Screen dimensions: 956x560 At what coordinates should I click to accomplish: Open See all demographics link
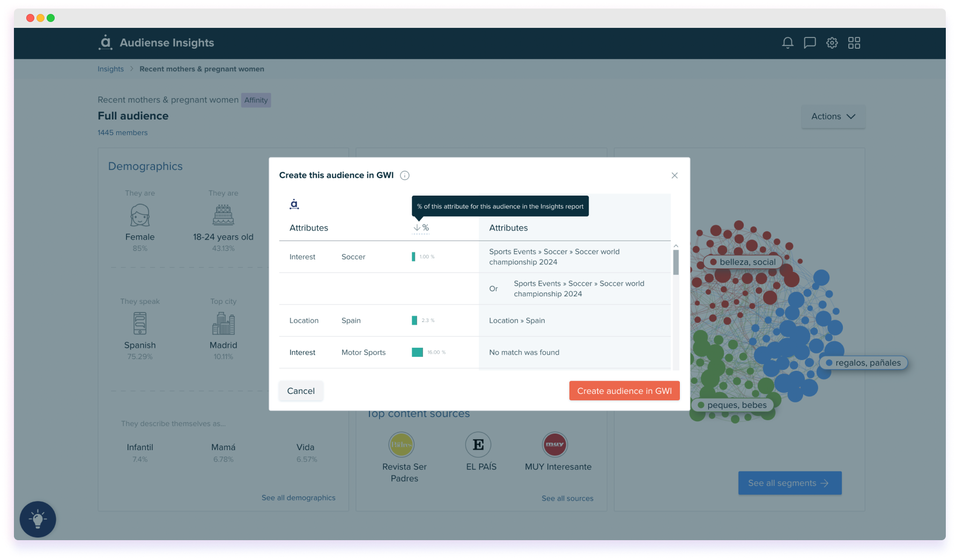(x=298, y=498)
